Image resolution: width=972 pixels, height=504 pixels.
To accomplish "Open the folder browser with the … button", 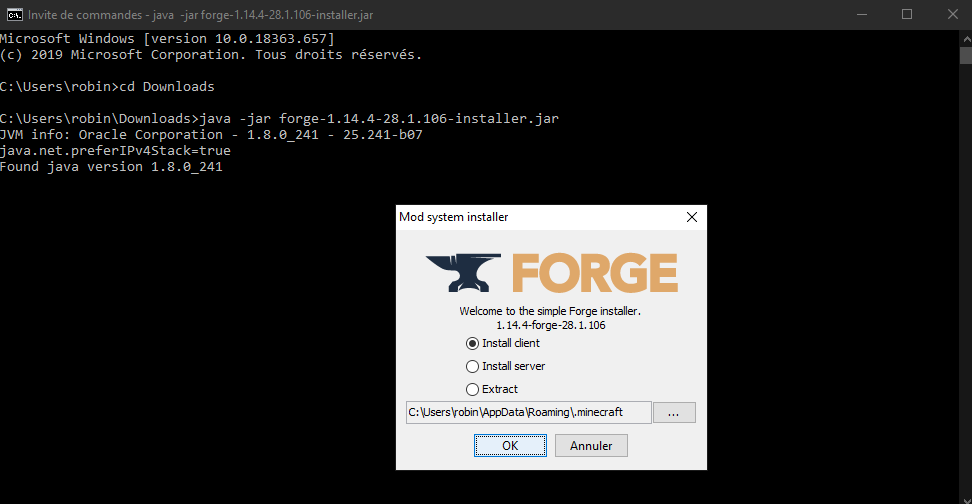I will click(x=674, y=412).
